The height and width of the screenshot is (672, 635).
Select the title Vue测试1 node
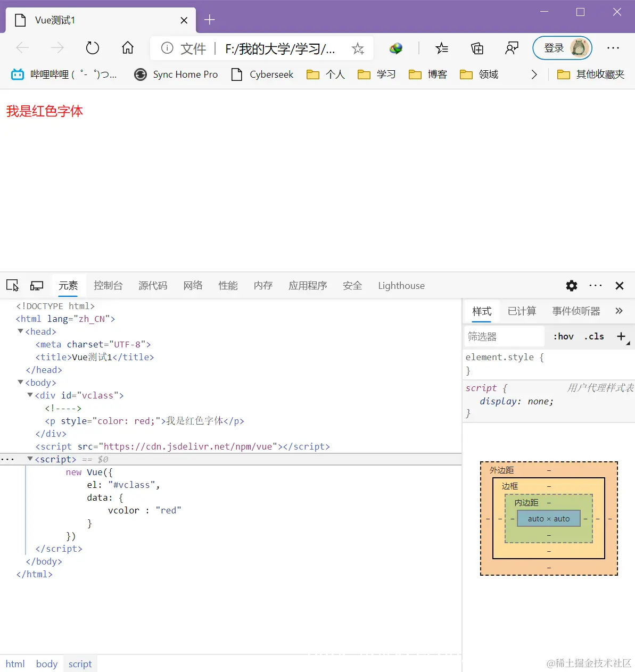95,357
